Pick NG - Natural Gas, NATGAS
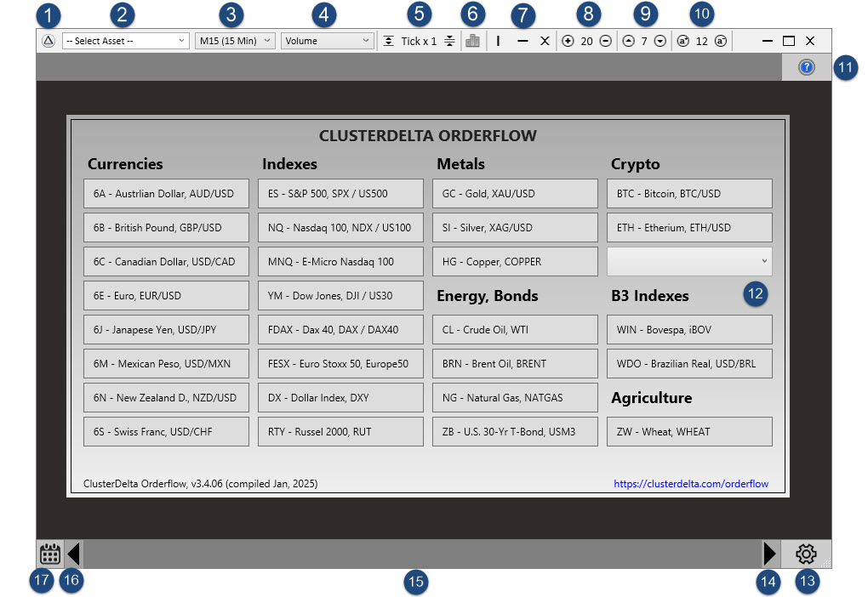Viewport: 868px width, 597px height. coord(515,398)
